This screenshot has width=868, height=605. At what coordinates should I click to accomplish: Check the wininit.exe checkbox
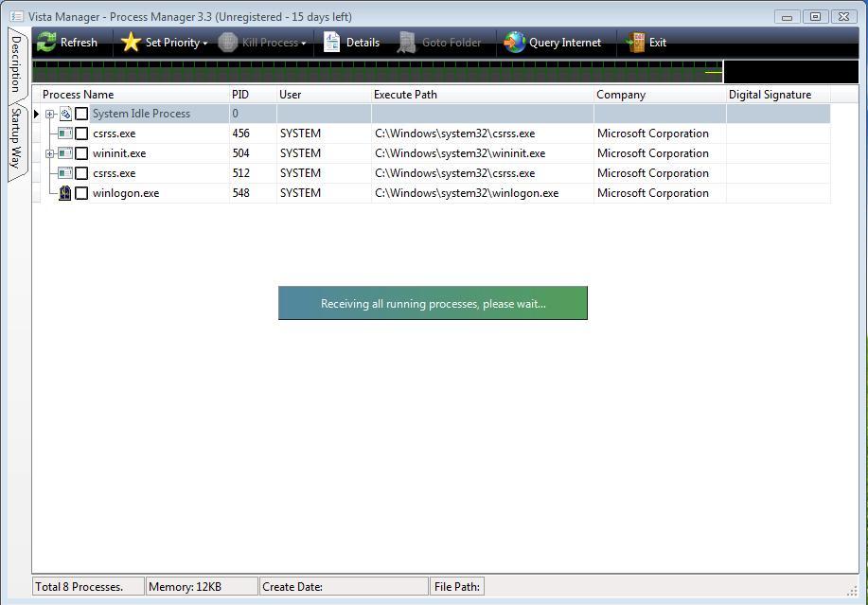click(x=81, y=152)
